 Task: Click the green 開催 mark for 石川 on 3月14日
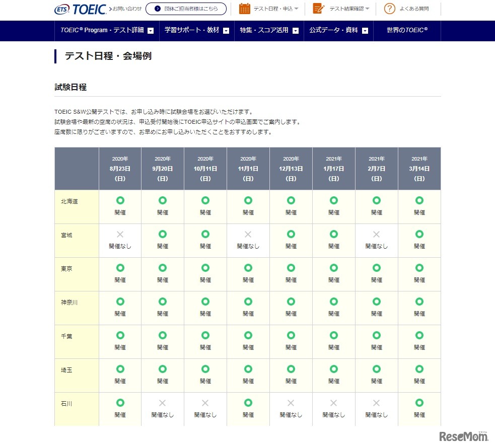coord(419,403)
